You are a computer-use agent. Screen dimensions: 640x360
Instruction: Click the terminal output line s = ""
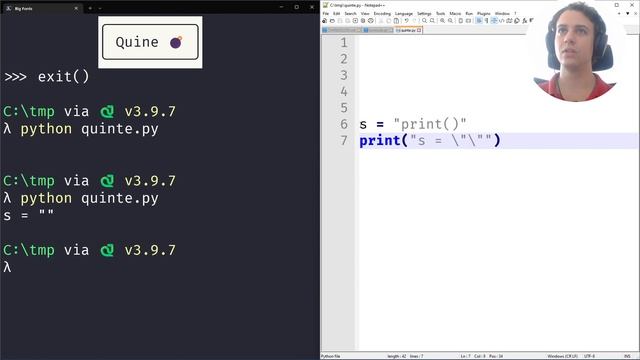point(29,215)
